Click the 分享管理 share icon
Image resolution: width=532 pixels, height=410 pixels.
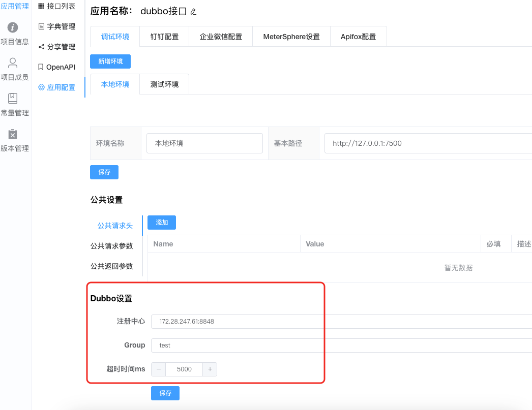click(41, 47)
